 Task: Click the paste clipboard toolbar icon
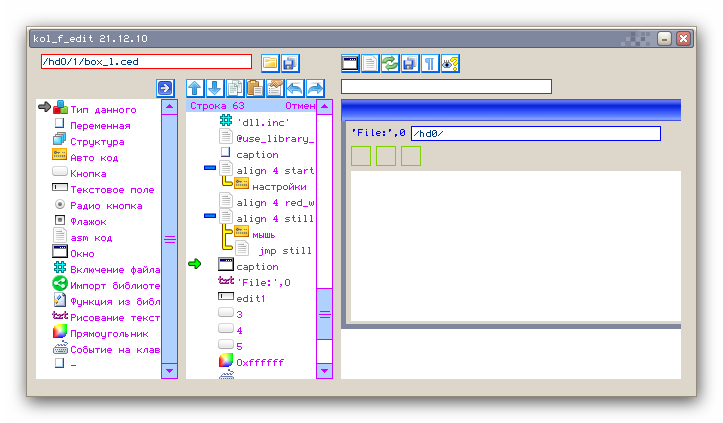coord(255,88)
